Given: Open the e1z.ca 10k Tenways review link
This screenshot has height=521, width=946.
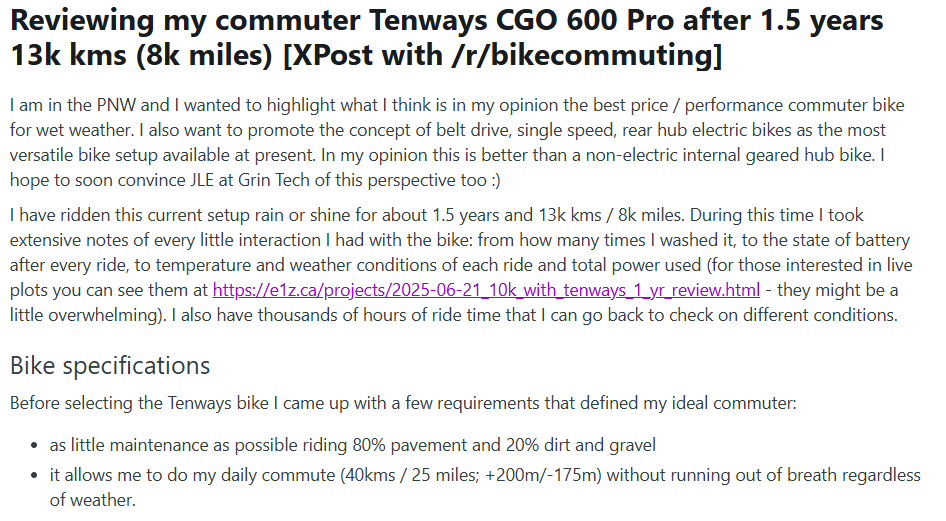Looking at the screenshot, I should point(486,290).
